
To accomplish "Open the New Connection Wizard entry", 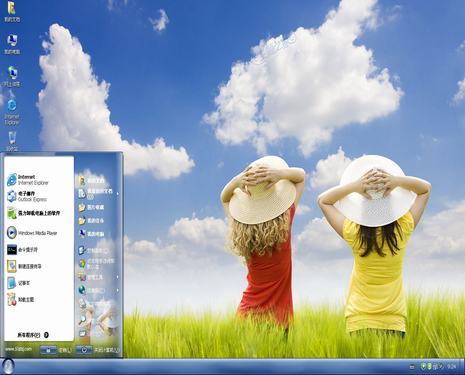I will point(24,266).
